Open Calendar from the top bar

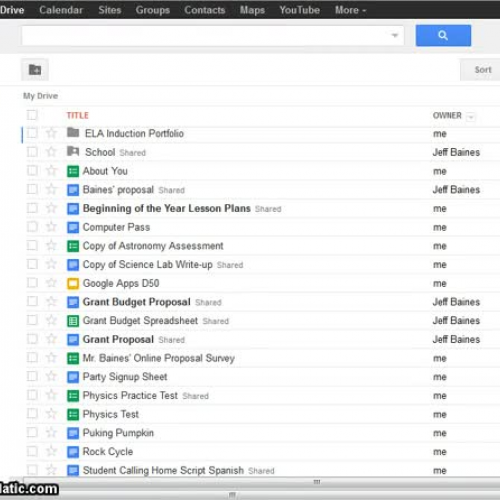61,10
